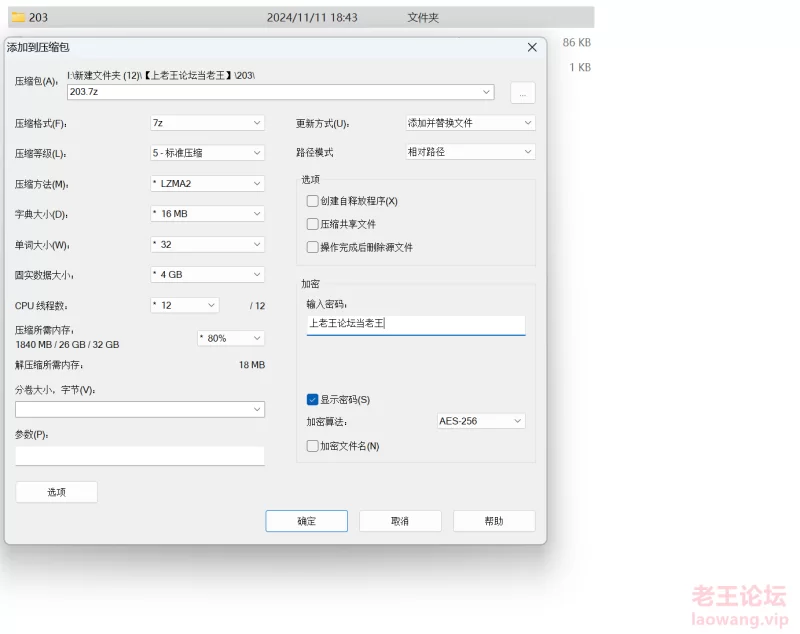Enable 创建自释放程序(X) checkbox
This screenshot has width=800, height=634.
pyautogui.click(x=312, y=201)
